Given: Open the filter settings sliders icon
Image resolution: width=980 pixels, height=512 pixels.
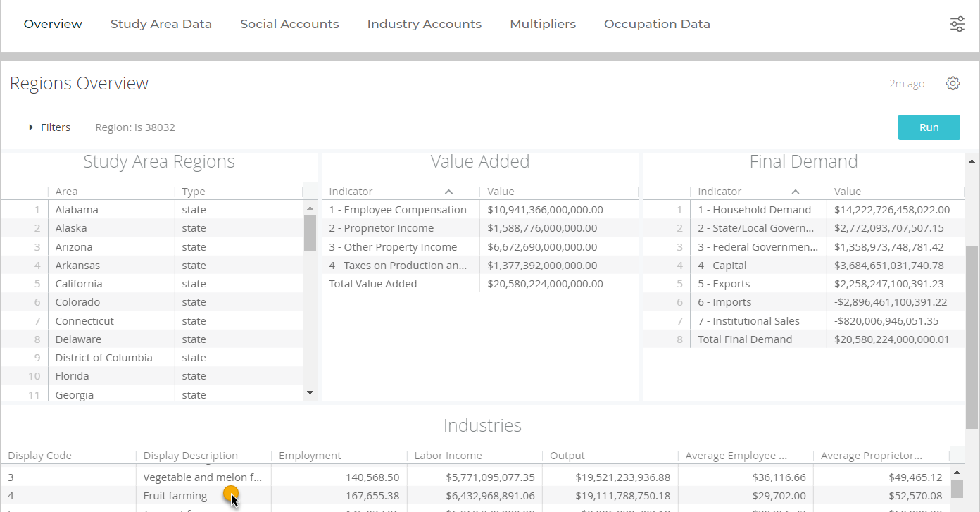Looking at the screenshot, I should (x=957, y=24).
